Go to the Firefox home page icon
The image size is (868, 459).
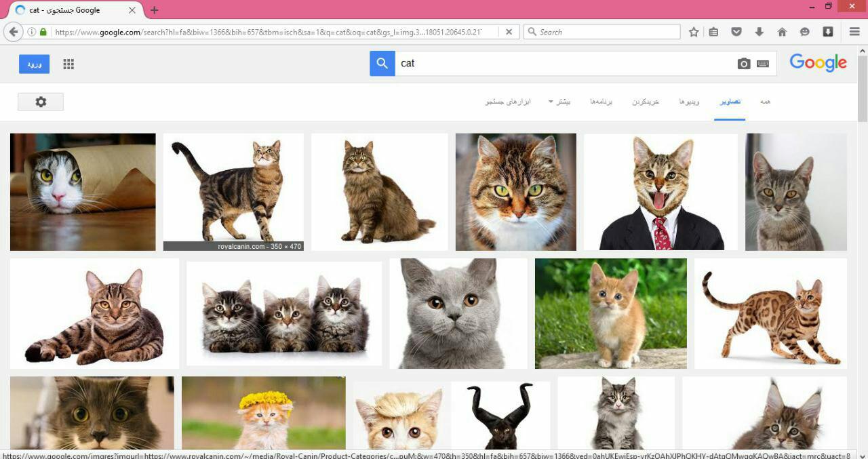[x=782, y=32]
